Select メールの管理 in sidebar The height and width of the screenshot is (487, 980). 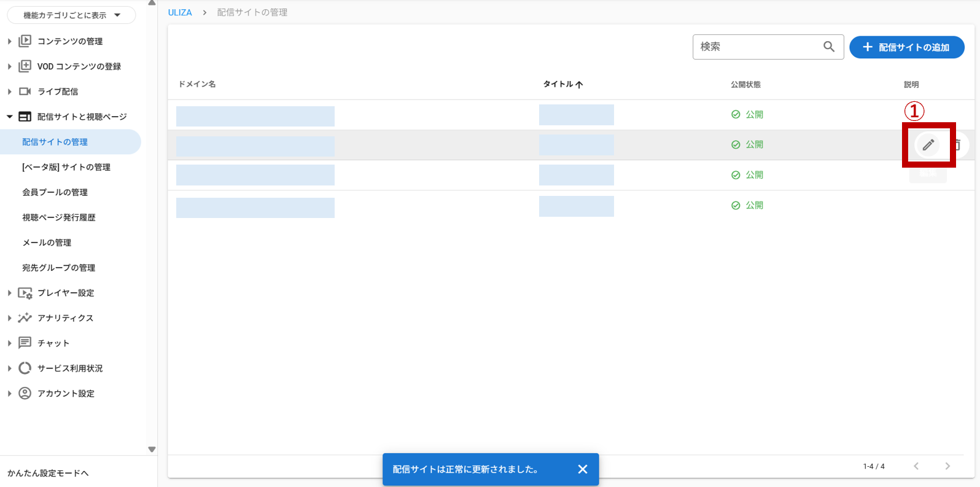(x=47, y=243)
